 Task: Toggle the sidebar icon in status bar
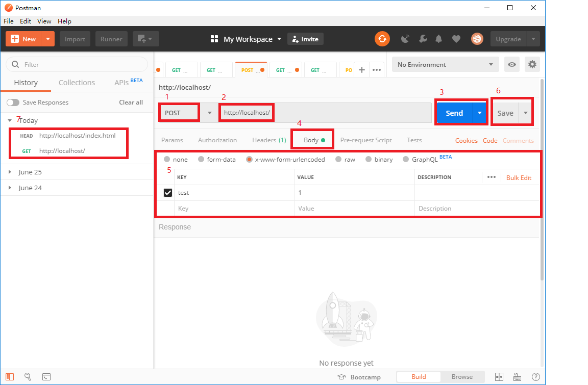pyautogui.click(x=10, y=377)
